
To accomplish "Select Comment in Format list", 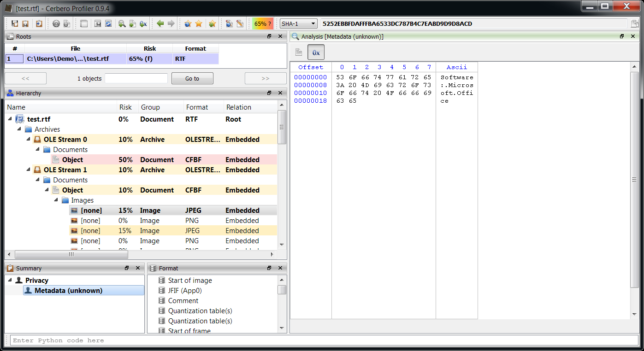I will [x=183, y=301].
